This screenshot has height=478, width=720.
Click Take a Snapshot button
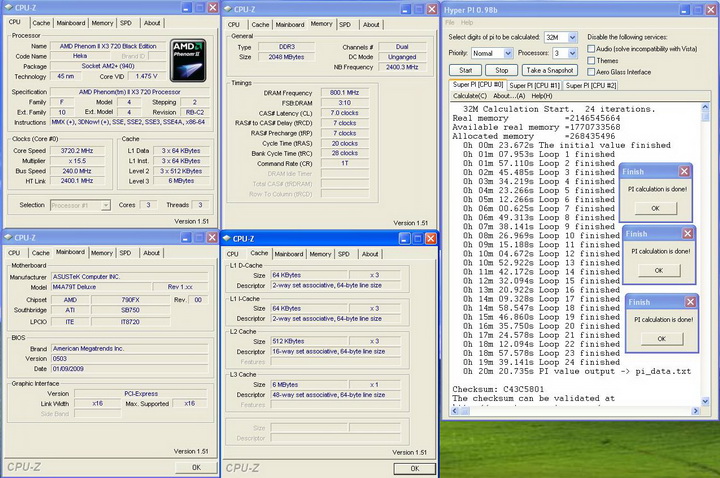click(x=550, y=70)
